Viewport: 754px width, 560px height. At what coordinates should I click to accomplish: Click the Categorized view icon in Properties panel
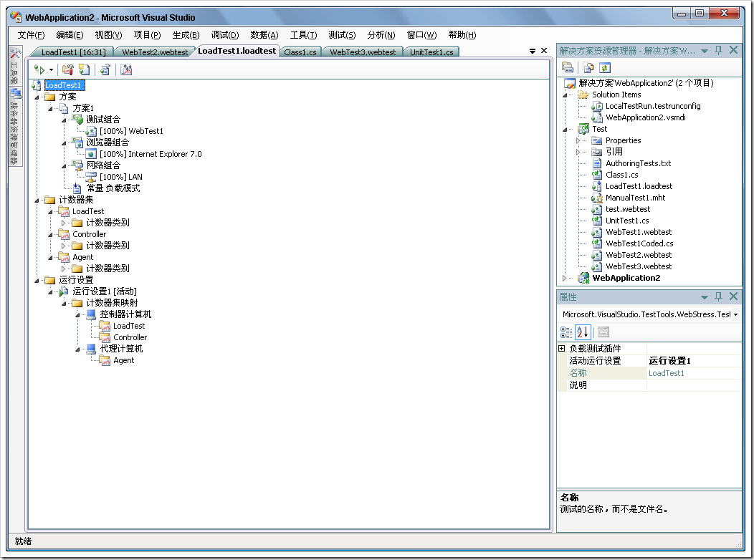pyautogui.click(x=566, y=332)
